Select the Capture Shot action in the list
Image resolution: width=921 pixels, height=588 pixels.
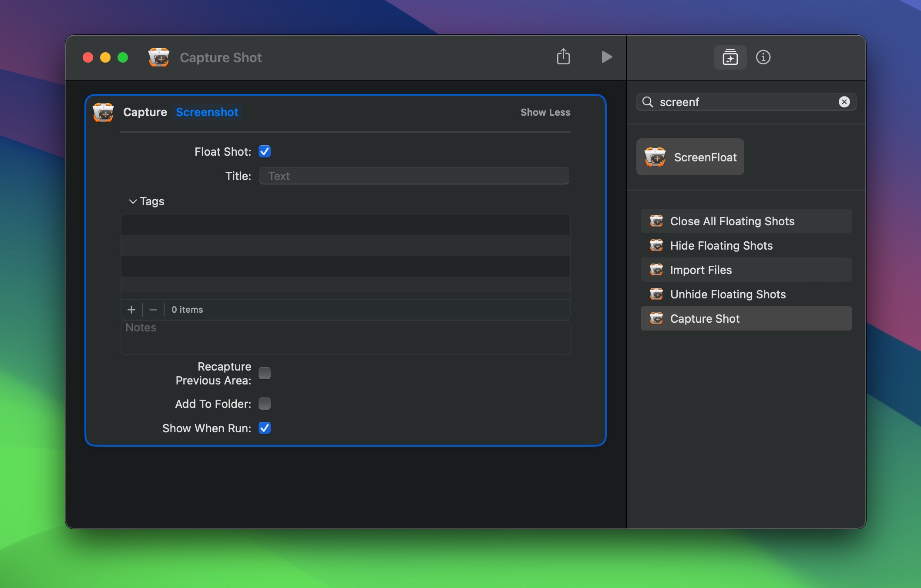pos(746,318)
